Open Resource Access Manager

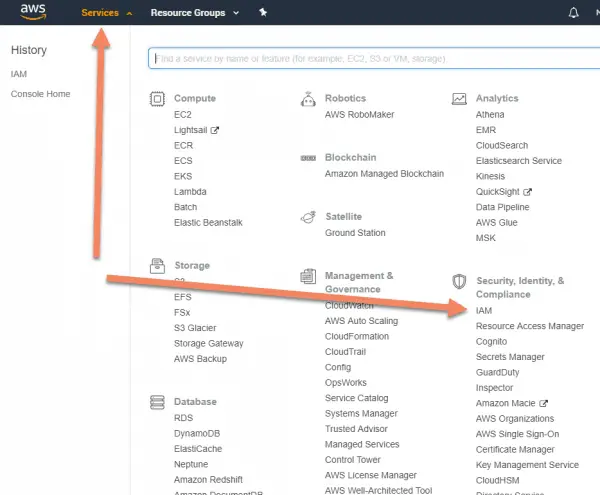(530, 326)
